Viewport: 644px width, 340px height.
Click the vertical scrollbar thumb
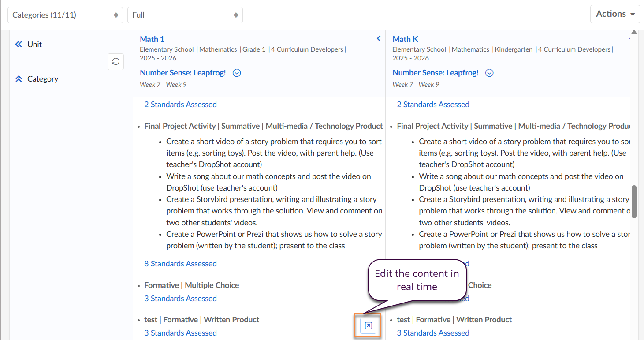(x=634, y=202)
